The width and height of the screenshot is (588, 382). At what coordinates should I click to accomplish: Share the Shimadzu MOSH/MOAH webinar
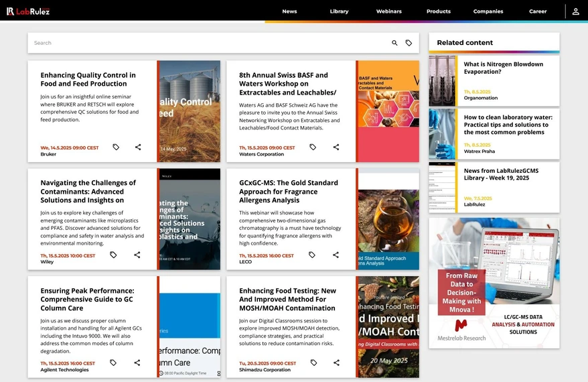click(x=336, y=363)
